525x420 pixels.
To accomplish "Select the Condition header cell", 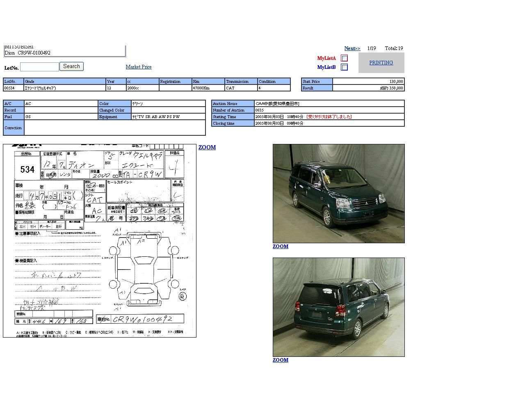I will tap(274, 82).
